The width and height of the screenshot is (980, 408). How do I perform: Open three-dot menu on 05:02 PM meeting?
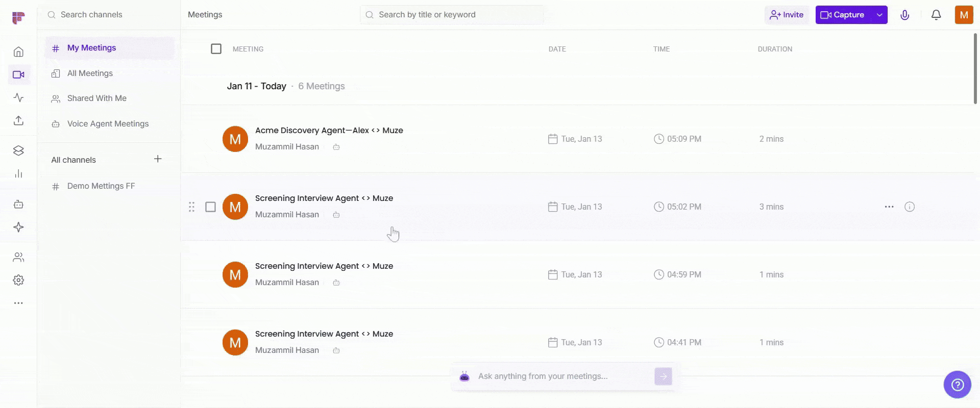[x=889, y=207]
